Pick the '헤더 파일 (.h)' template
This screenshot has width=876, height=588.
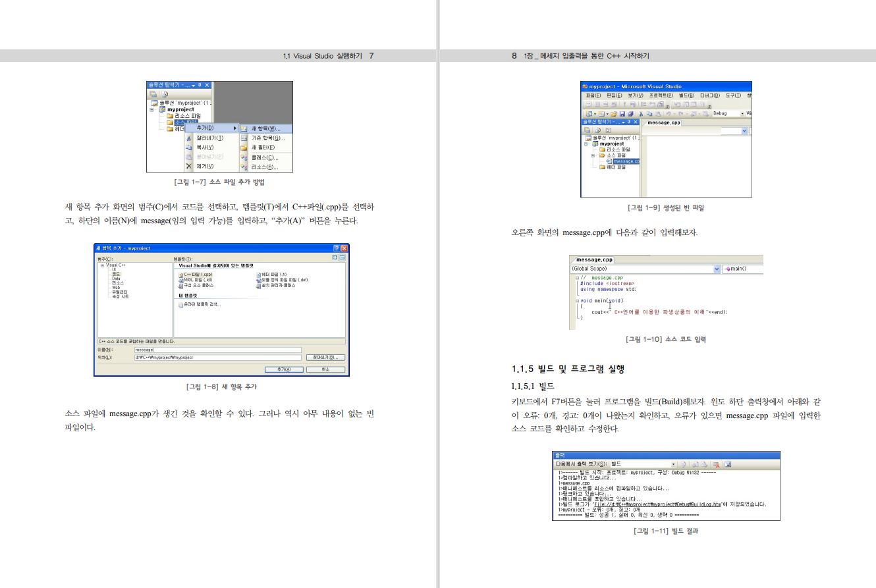point(271,275)
